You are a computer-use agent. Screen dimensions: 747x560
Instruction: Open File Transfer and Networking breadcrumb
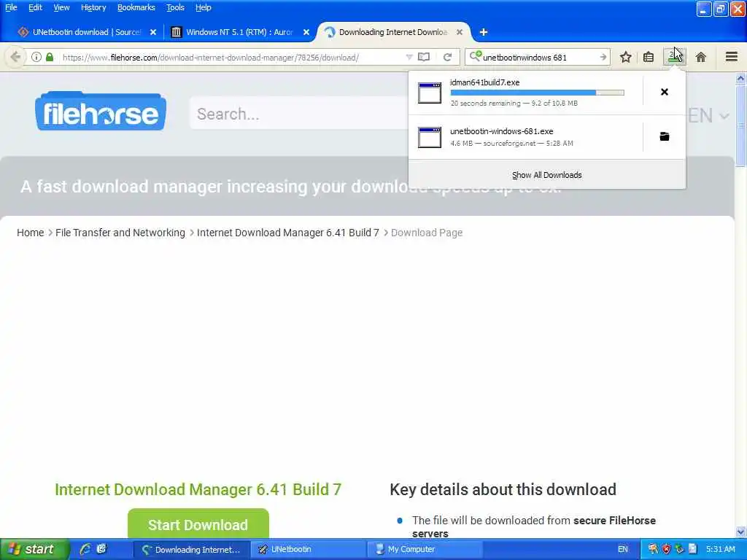[120, 233]
